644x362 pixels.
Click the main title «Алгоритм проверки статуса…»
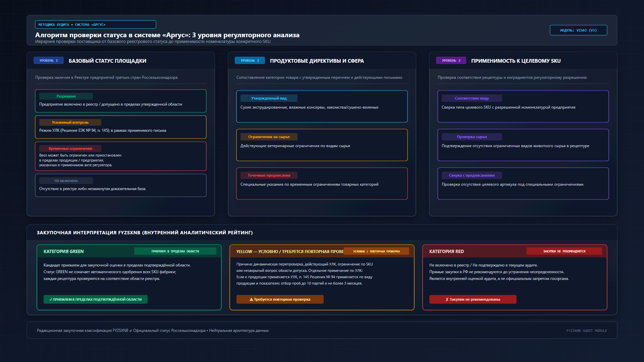point(167,35)
